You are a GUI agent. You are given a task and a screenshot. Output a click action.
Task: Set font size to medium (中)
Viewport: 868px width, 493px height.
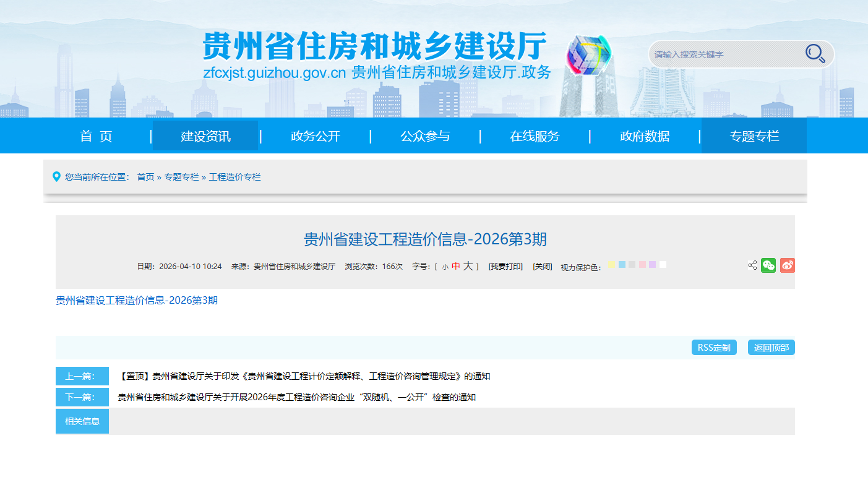coord(456,266)
